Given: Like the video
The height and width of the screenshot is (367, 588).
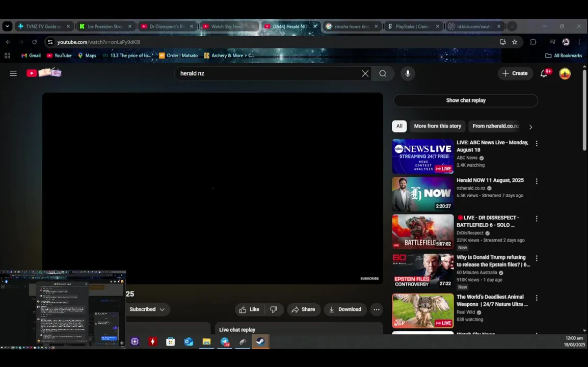Looking at the screenshot, I should pyautogui.click(x=249, y=309).
